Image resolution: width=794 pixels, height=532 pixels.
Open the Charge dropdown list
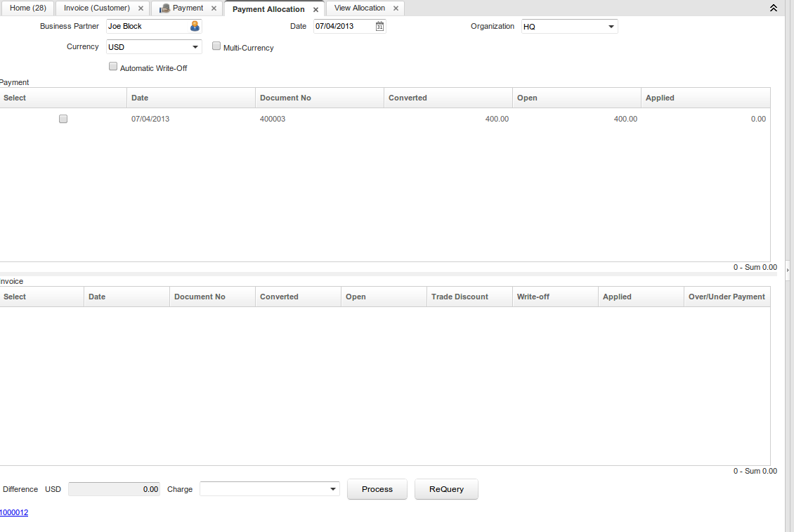tap(332, 489)
